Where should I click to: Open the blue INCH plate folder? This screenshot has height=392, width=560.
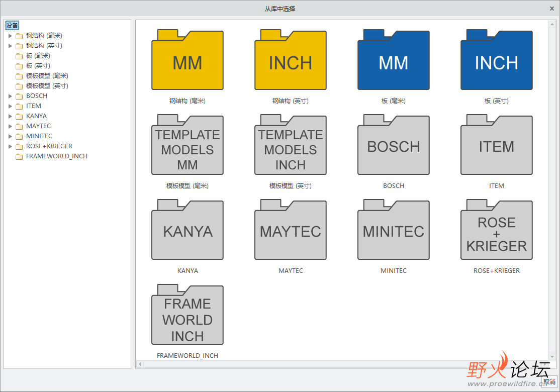[497, 60]
